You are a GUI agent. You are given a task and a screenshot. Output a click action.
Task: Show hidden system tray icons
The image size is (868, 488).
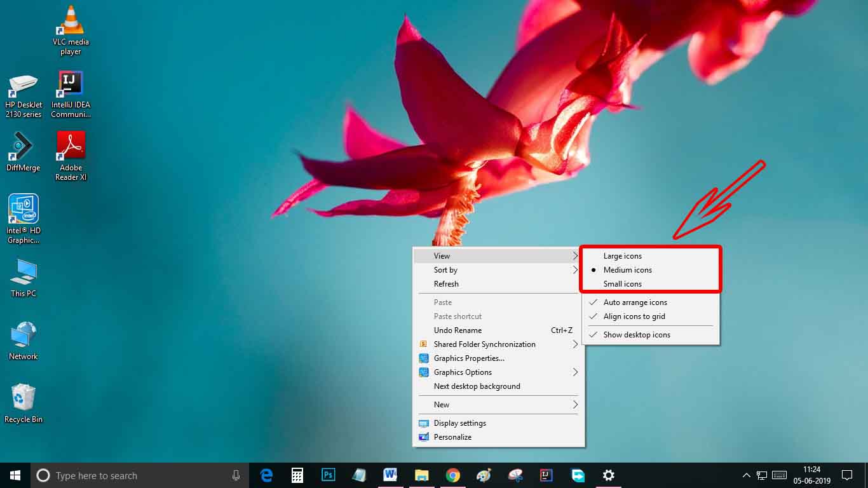coord(746,475)
